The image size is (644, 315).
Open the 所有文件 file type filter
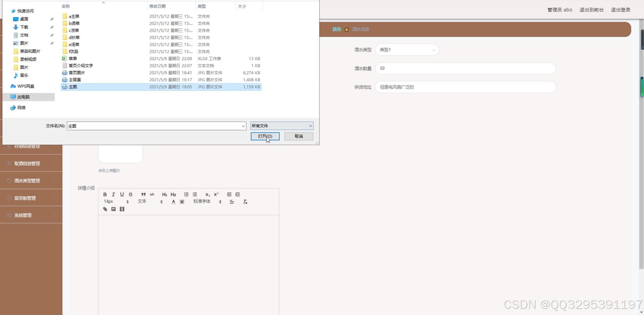282,126
